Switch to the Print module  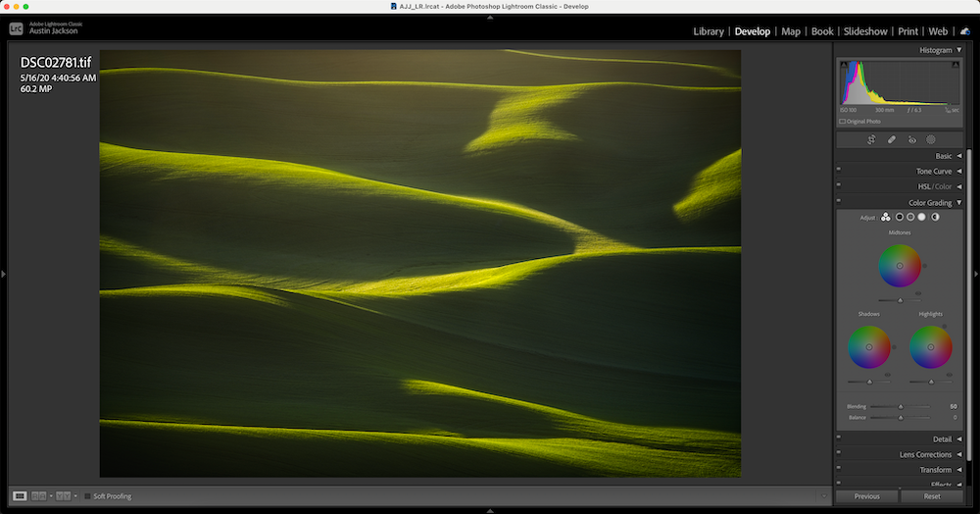[x=908, y=31]
